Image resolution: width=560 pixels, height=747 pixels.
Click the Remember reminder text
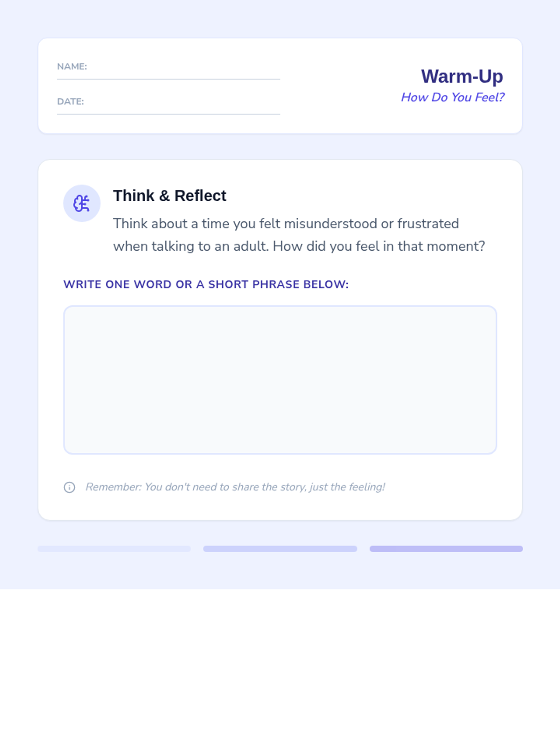[235, 487]
